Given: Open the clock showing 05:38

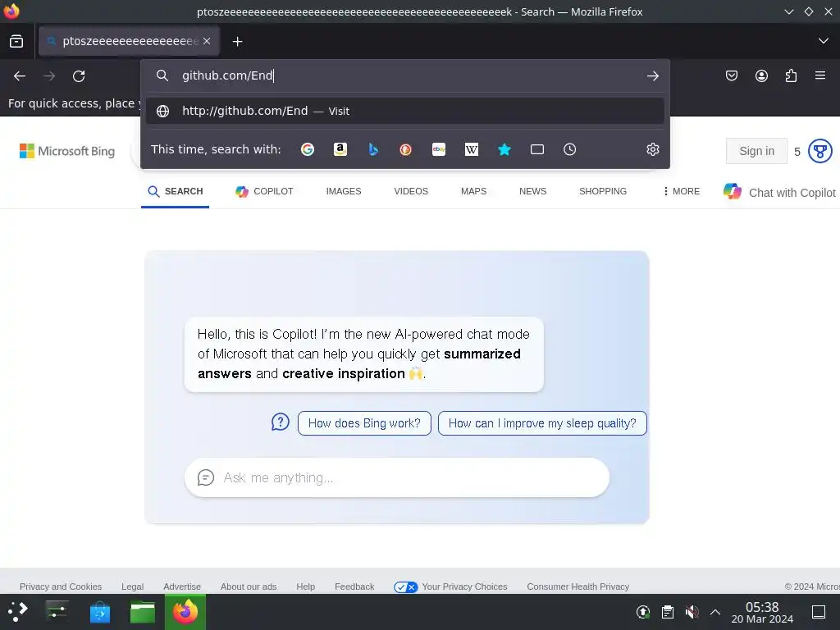Looking at the screenshot, I should 762,612.
